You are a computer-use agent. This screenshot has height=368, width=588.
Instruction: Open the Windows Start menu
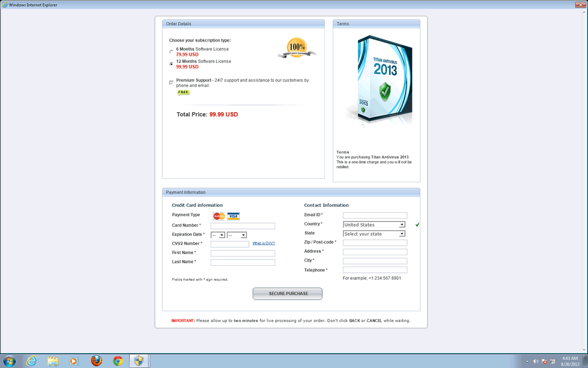[x=10, y=361]
